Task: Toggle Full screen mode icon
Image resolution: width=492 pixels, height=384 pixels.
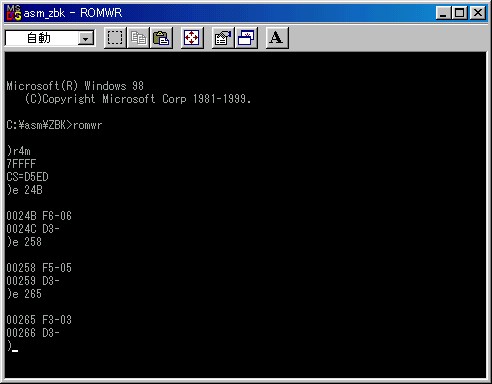Action: point(192,38)
